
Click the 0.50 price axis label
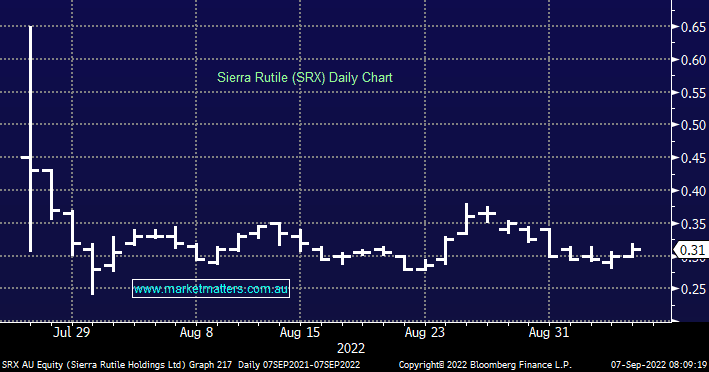694,125
